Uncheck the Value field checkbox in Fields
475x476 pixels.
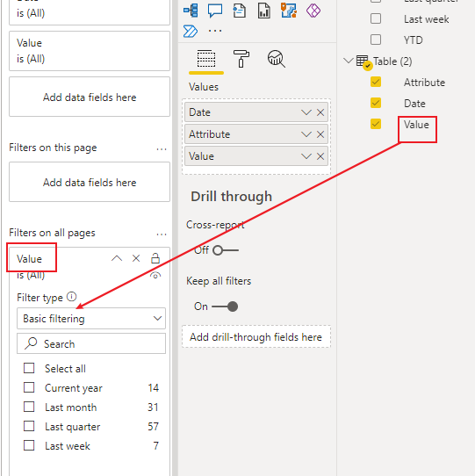(x=376, y=124)
